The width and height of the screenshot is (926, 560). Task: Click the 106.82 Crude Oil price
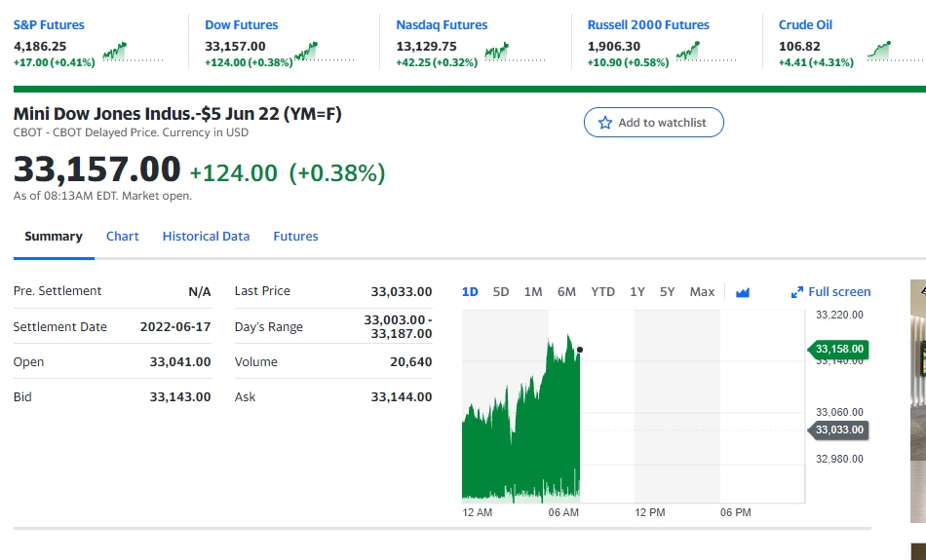tap(799, 46)
